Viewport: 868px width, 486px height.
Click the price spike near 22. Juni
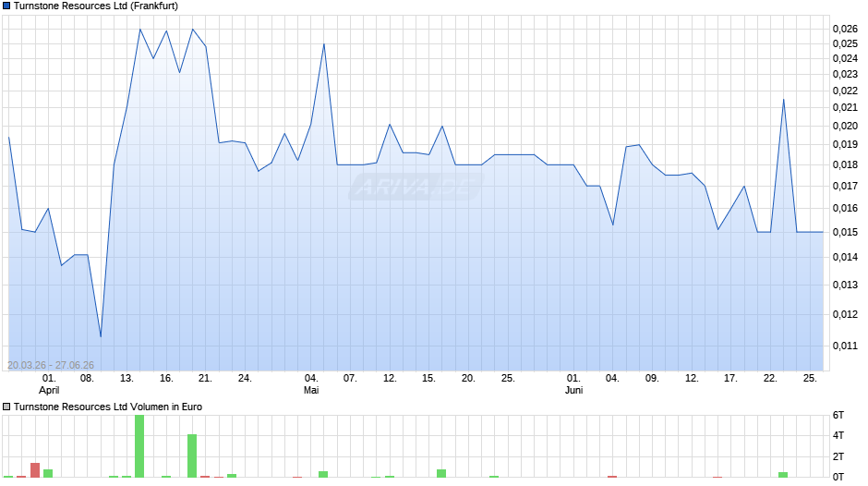783,100
